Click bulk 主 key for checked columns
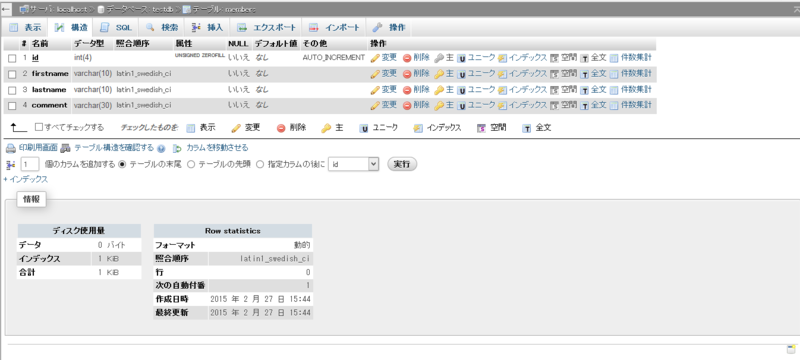 tap(332, 127)
